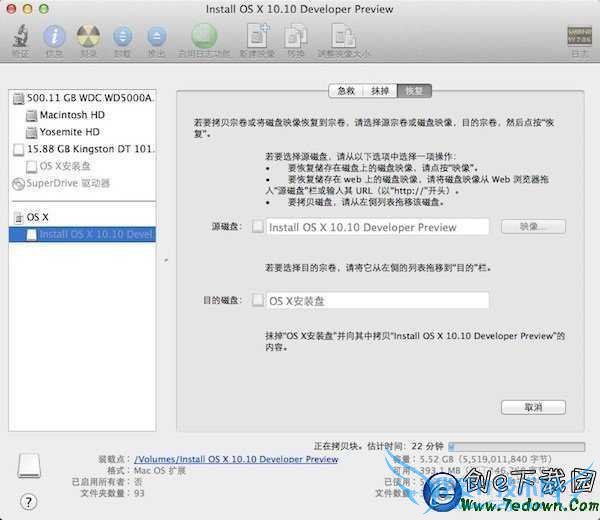
Task: Click the 取消 cancel button
Action: pos(533,407)
